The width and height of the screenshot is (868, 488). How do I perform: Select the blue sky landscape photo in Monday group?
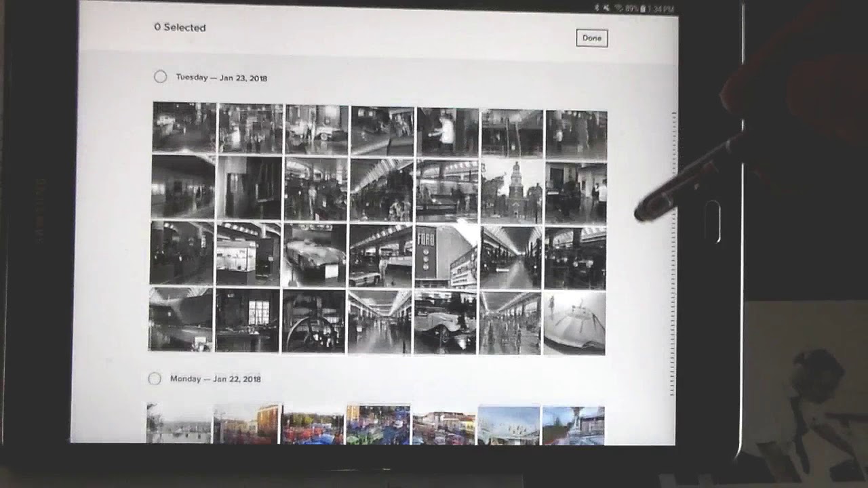click(509, 426)
